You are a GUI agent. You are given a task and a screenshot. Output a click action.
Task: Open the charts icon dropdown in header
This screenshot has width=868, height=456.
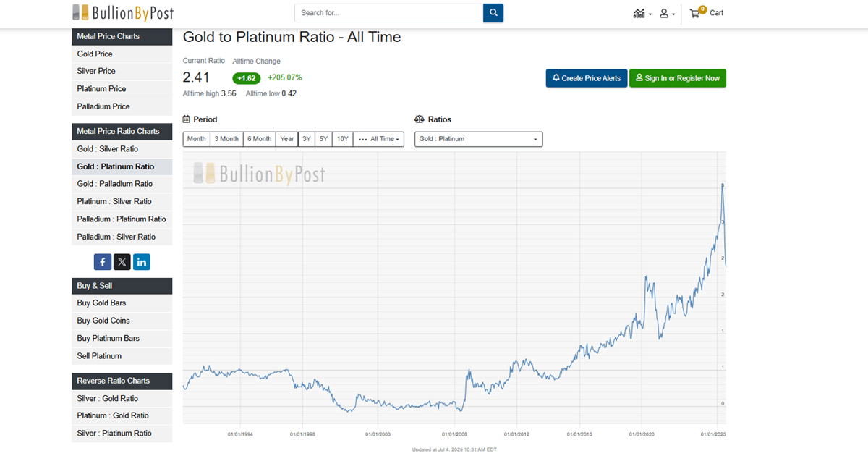642,13
